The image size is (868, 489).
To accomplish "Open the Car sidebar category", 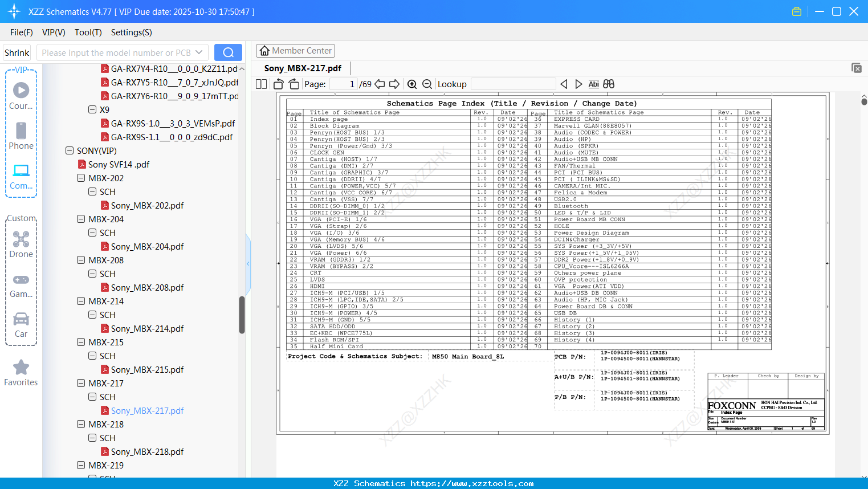I will click(21, 324).
